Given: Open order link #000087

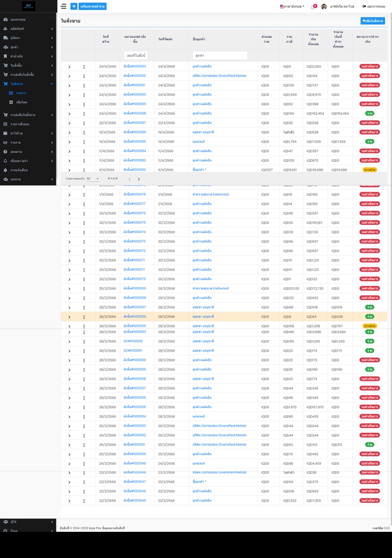Looking at the screenshot, I should point(135,123).
